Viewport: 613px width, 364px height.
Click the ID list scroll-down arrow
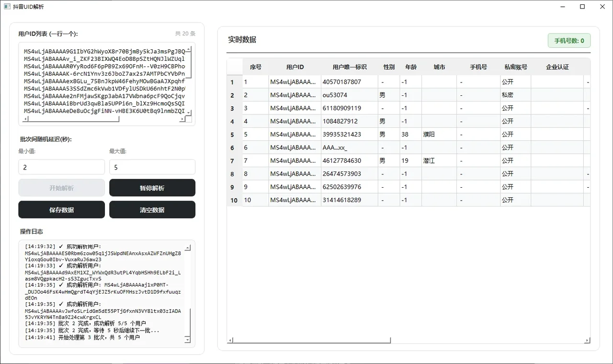tap(188, 113)
